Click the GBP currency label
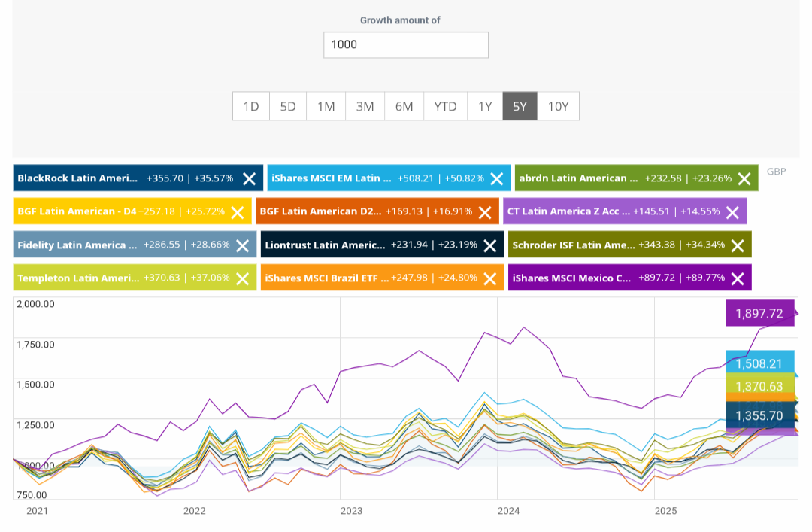This screenshot has width=812, height=532. tap(776, 172)
